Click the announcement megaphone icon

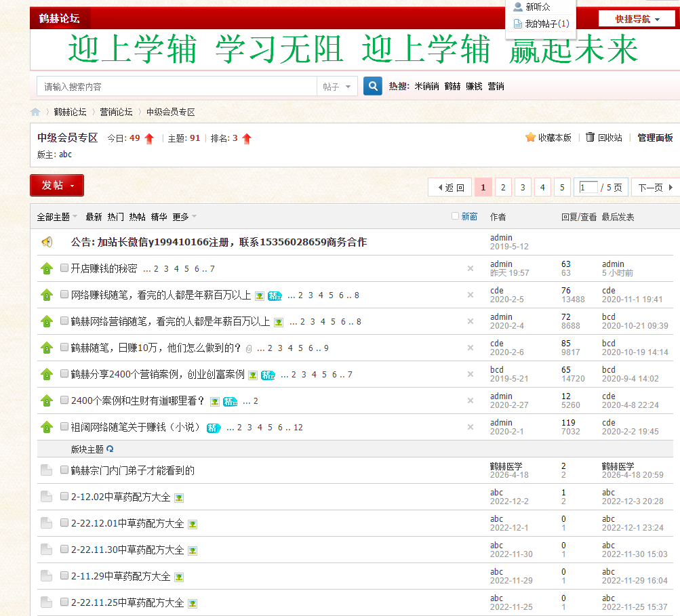(47, 242)
